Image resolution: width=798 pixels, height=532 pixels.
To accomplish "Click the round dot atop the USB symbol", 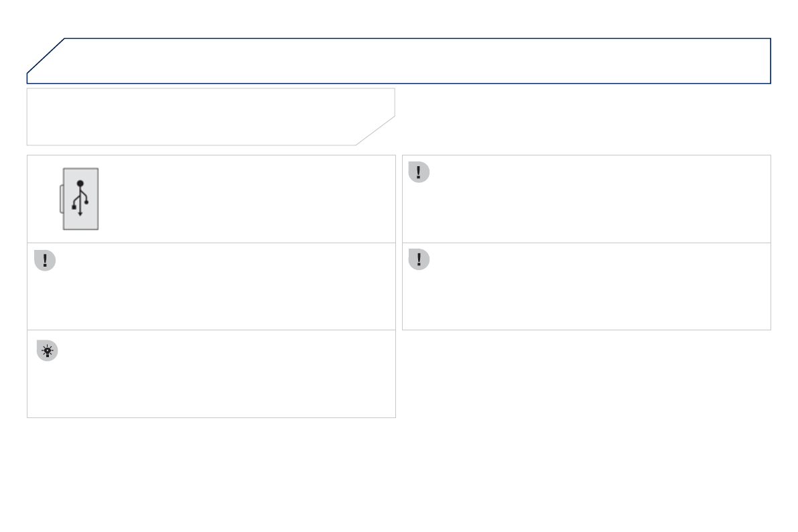I will point(80,183).
